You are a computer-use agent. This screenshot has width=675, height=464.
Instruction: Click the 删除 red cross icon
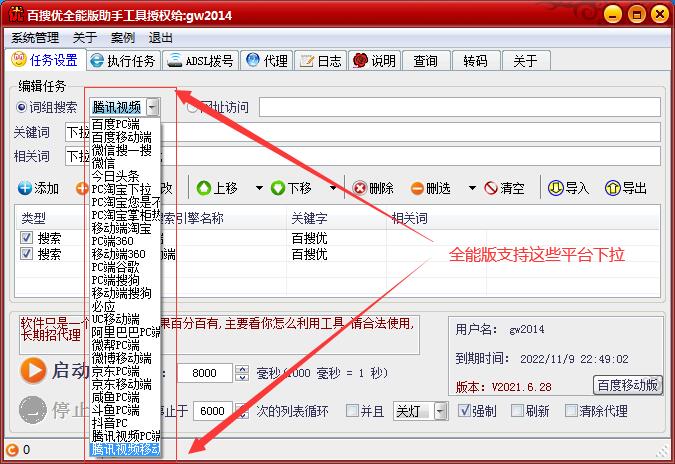pyautogui.click(x=359, y=188)
